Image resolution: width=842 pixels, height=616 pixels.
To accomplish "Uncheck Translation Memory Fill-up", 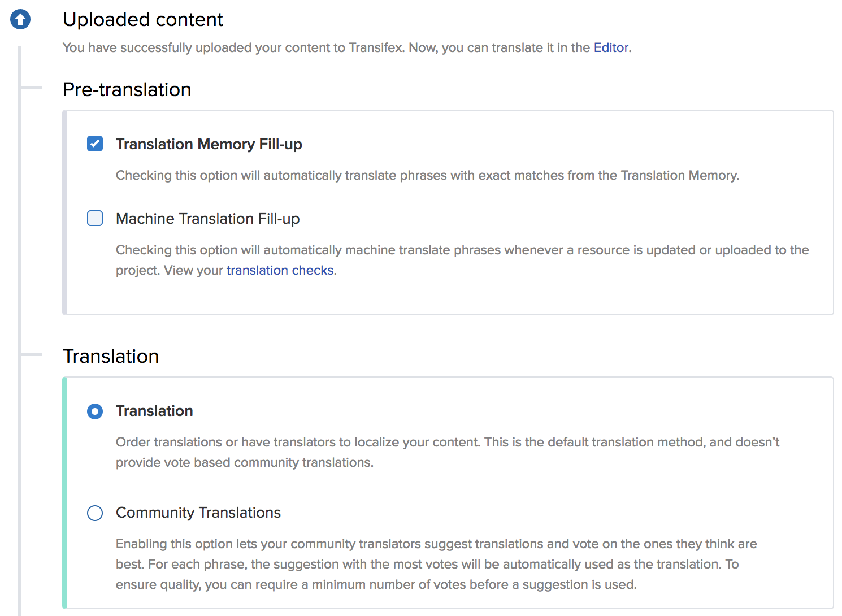I will click(94, 144).
